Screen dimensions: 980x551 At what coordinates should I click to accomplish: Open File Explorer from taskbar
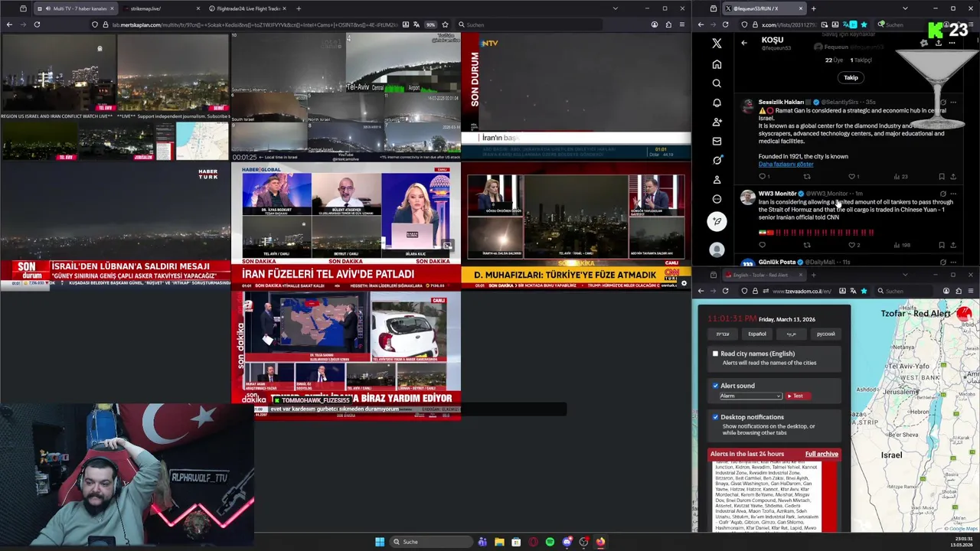click(x=499, y=542)
